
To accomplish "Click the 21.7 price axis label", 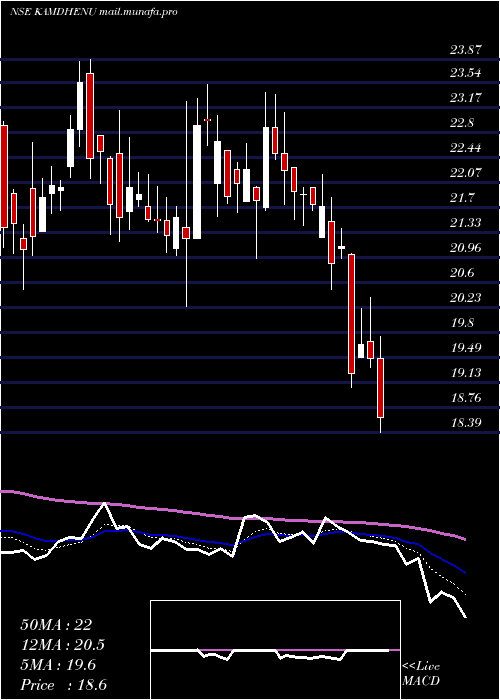I will click(x=462, y=198).
